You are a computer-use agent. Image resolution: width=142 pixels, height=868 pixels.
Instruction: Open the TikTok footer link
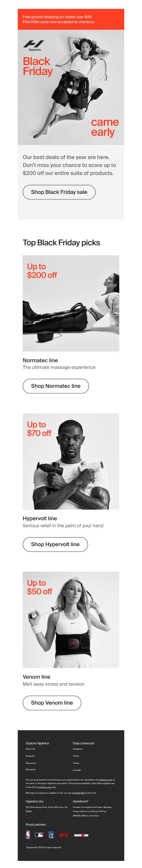pos(76,756)
